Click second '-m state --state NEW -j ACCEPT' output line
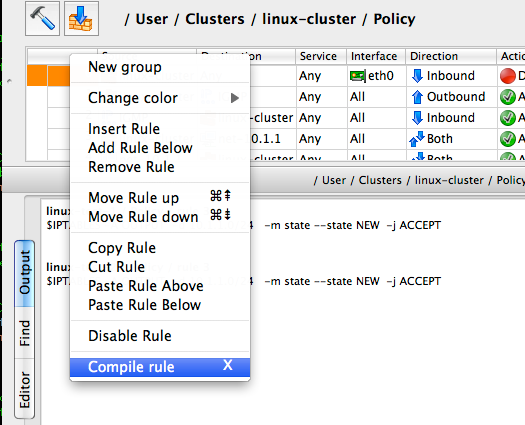525x425 pixels. 353,281
